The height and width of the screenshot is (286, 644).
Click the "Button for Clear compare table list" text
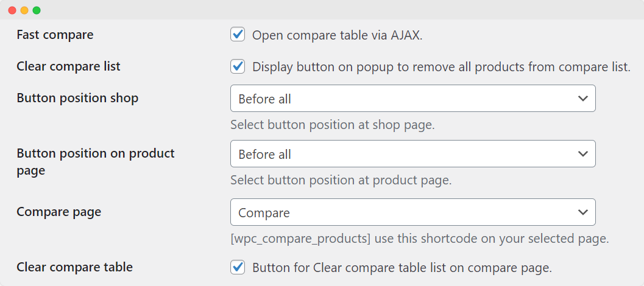tap(402, 267)
